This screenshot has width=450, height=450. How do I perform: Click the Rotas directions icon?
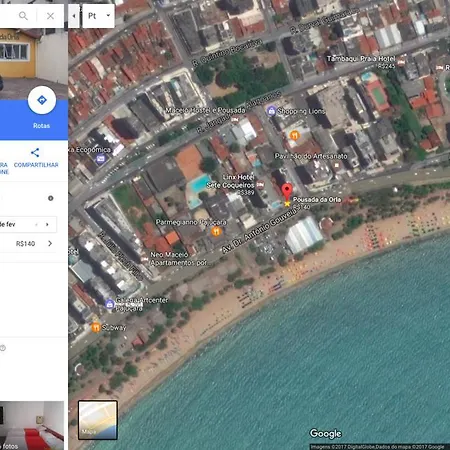(x=42, y=100)
